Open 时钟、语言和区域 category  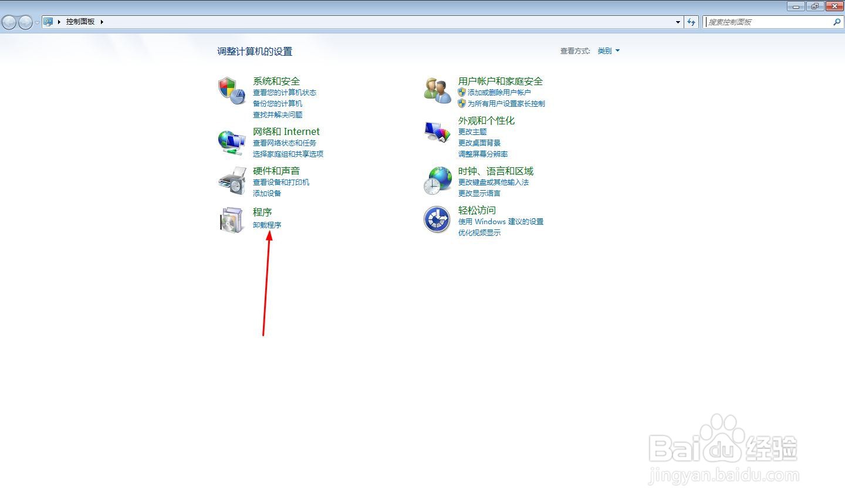point(496,171)
